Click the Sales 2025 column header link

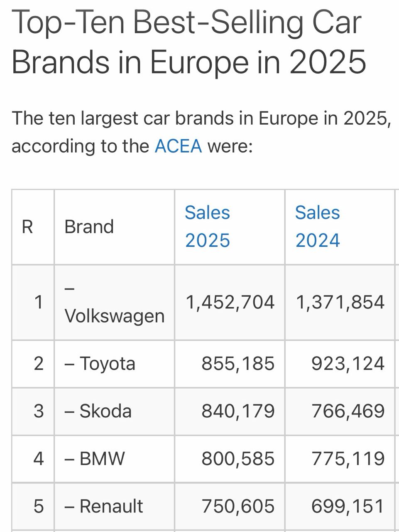[207, 227]
